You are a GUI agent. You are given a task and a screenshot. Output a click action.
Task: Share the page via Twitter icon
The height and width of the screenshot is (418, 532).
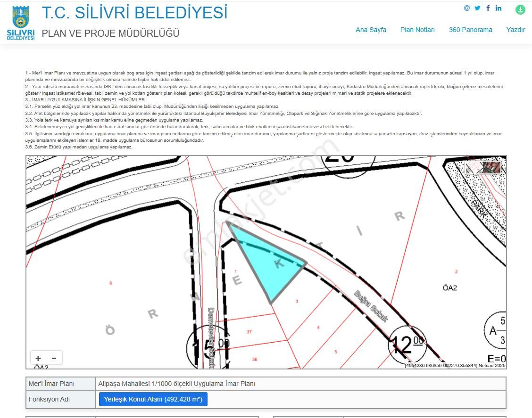477,8
